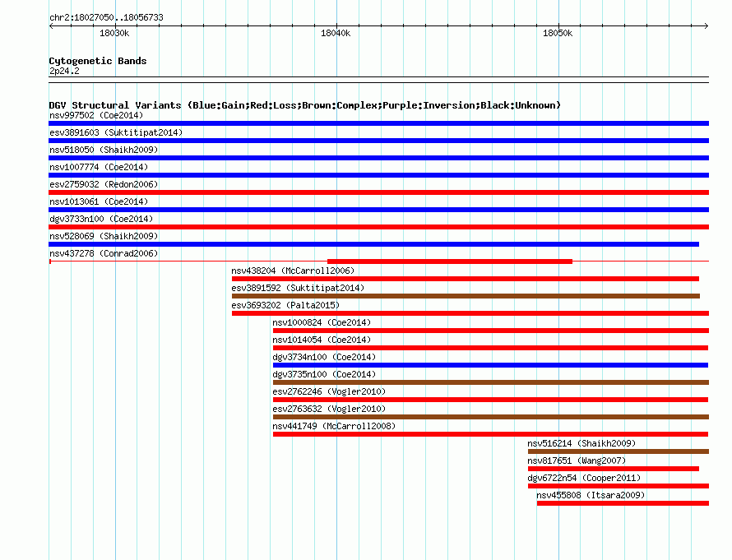
Task: Click the Cytogenetic Bands track title
Action: point(98,61)
